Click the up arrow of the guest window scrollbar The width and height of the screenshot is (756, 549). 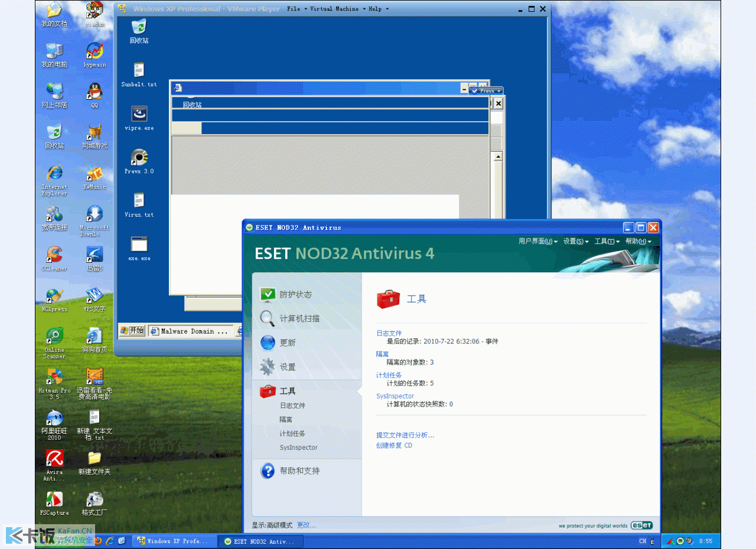coord(497,156)
